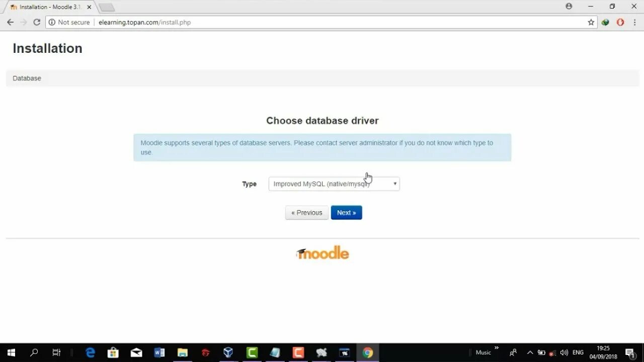Open File Explorer from taskbar
This screenshot has height=362, width=644.
(183, 352)
